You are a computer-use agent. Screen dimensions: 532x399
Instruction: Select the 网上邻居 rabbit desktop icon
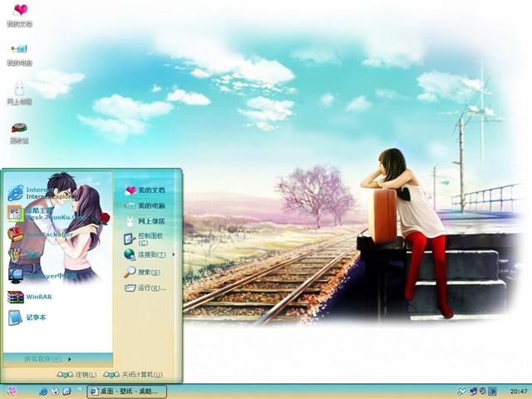20,93
